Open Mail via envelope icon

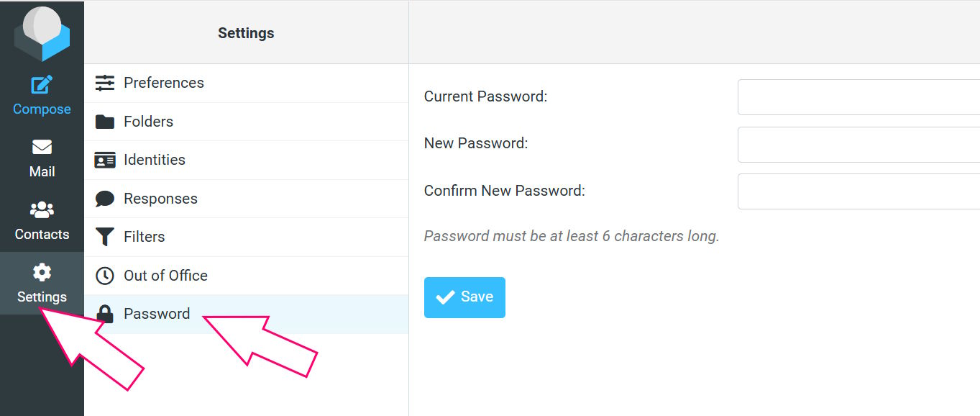[42, 147]
